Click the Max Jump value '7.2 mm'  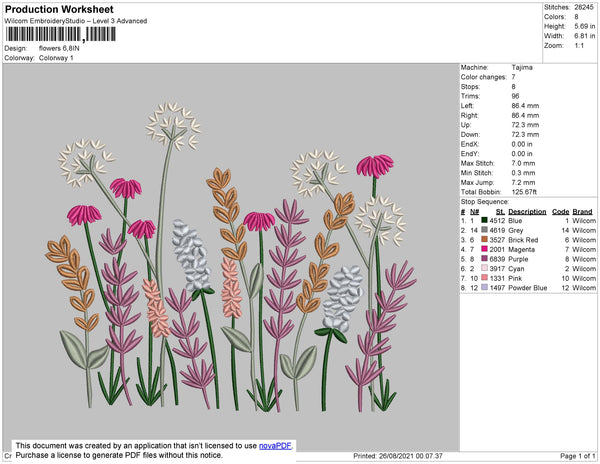pos(523,182)
